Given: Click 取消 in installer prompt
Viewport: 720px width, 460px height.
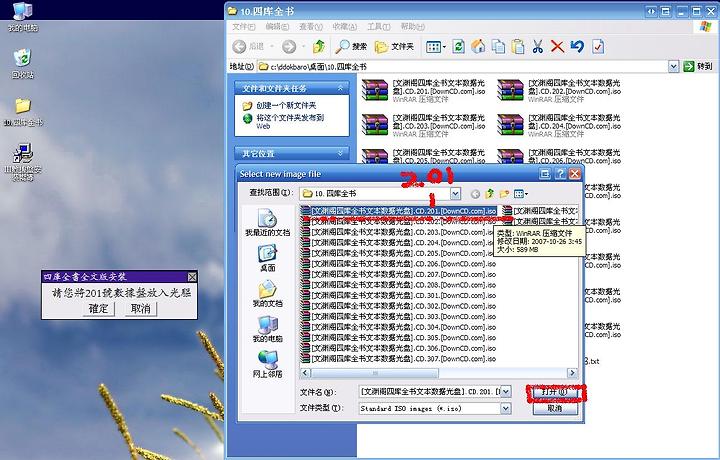Looking at the screenshot, I should point(141,309).
